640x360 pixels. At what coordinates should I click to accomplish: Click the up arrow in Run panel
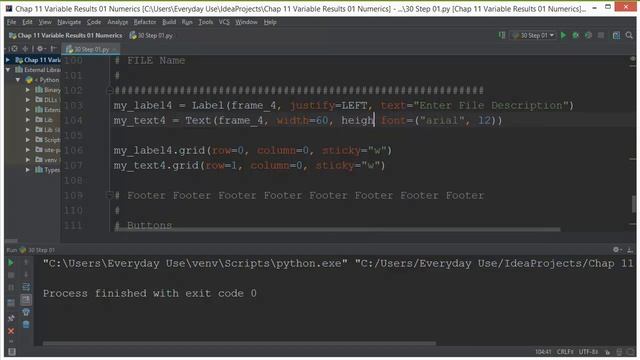[26, 262]
